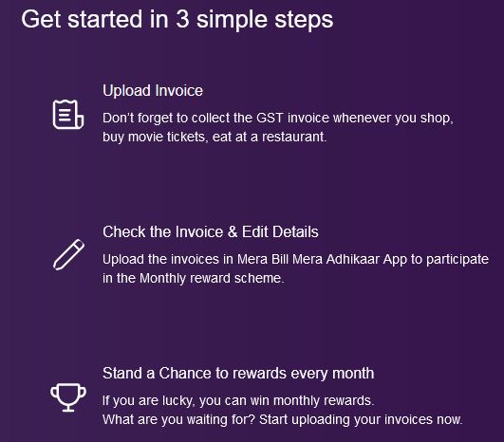Click the Don't forget to collect GST invoice line
Viewport: 504px width, 442px height.
pyautogui.click(x=278, y=119)
